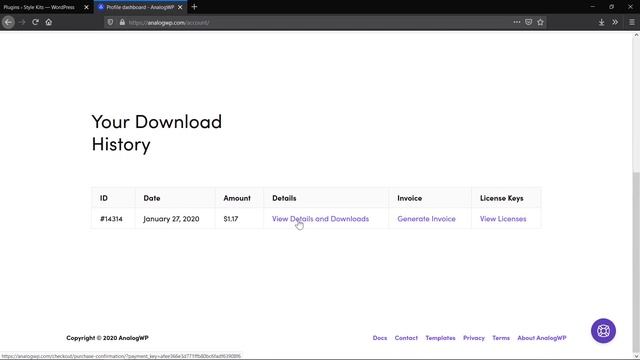Close the Plugins Style Kits WordPress tab
The width and height of the screenshot is (640, 360).
[x=86, y=7]
